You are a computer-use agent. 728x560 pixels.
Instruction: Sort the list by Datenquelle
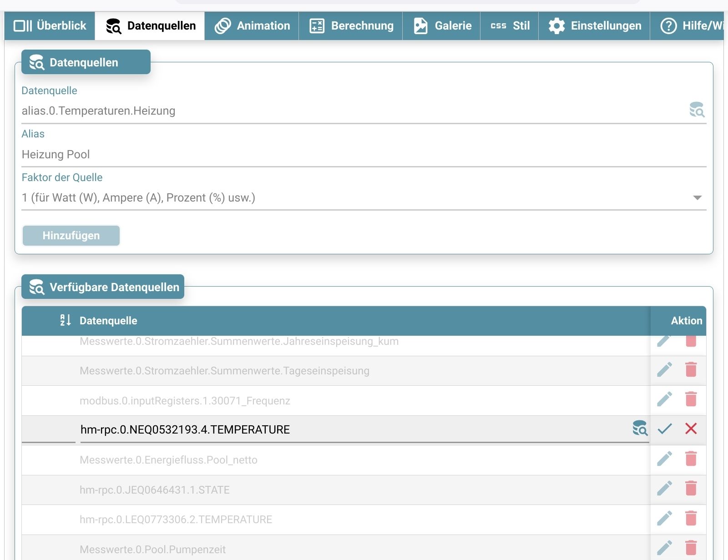click(66, 320)
